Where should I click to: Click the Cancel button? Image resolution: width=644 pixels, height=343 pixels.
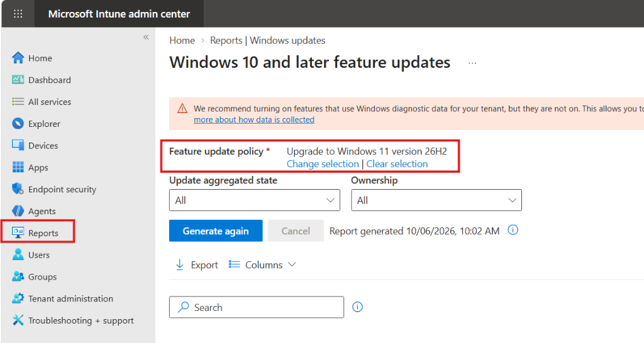[x=296, y=231]
